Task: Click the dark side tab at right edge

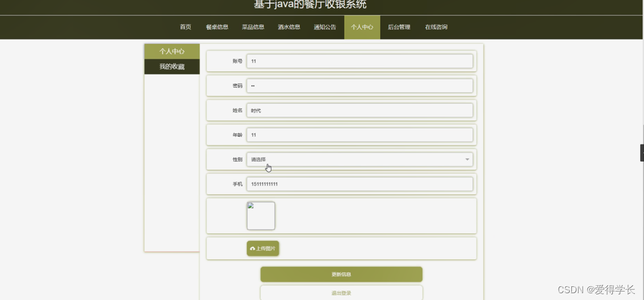Action: pyautogui.click(x=642, y=152)
